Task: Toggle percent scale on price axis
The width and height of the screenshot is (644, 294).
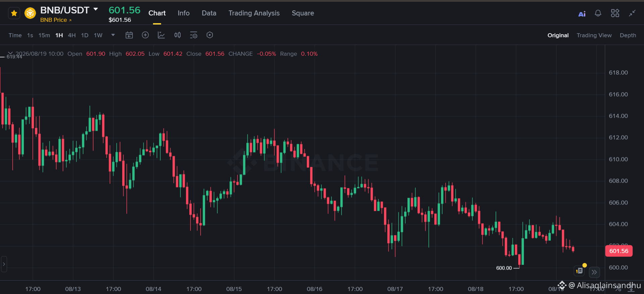Action: tap(618, 289)
